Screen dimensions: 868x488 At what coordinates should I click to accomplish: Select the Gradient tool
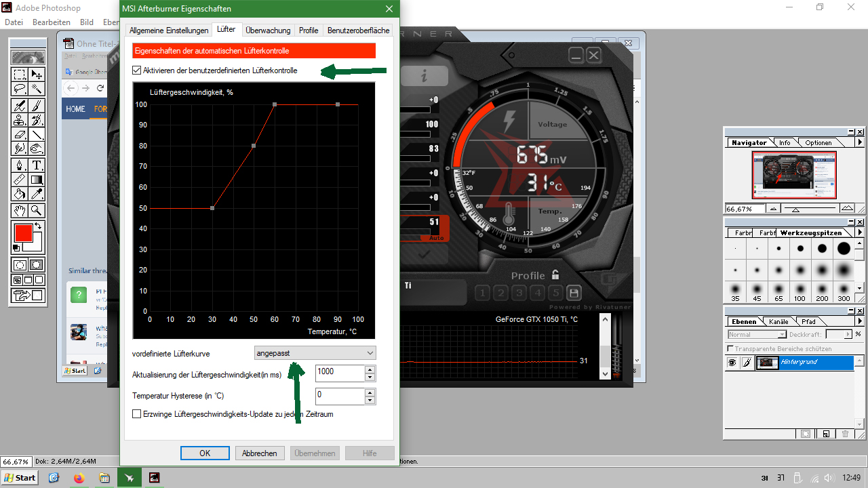[x=37, y=180]
